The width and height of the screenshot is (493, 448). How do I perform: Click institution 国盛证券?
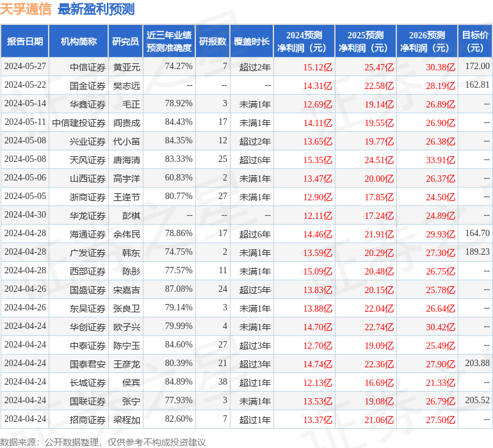[x=88, y=290]
